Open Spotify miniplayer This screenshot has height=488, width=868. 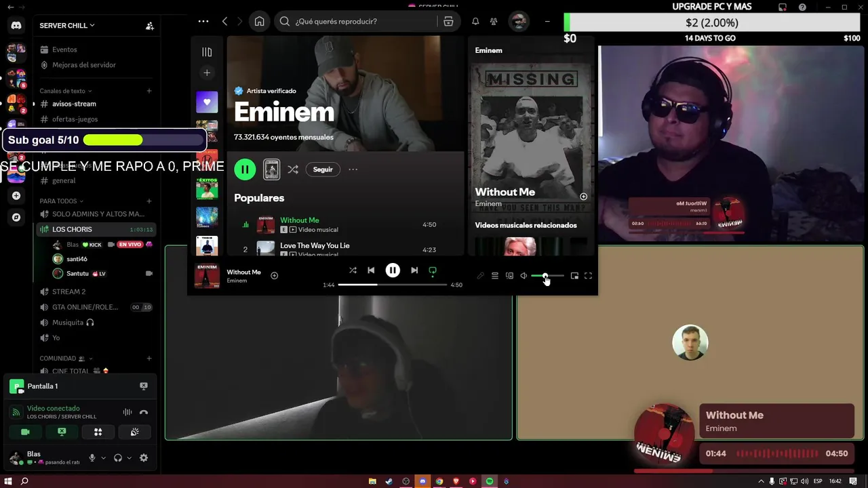574,276
